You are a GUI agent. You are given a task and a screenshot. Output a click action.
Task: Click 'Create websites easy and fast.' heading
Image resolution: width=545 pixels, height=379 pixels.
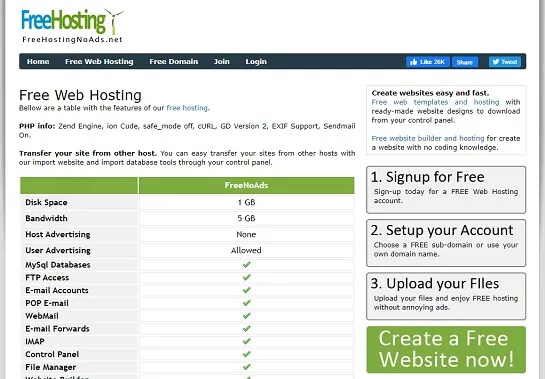(x=430, y=93)
